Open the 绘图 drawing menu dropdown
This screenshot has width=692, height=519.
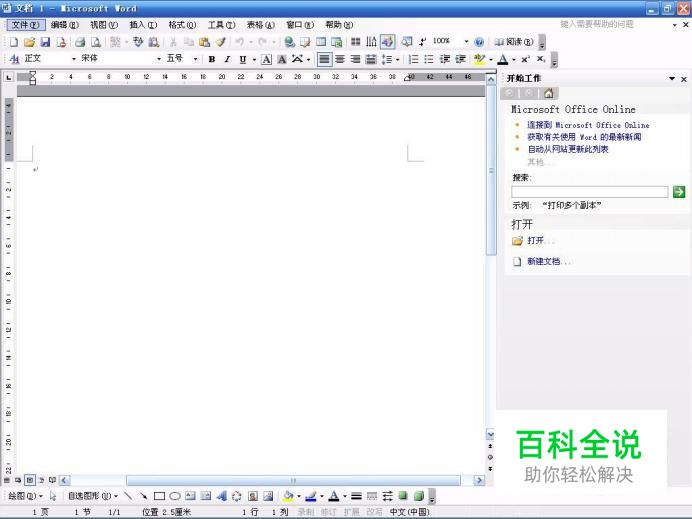pos(26,496)
